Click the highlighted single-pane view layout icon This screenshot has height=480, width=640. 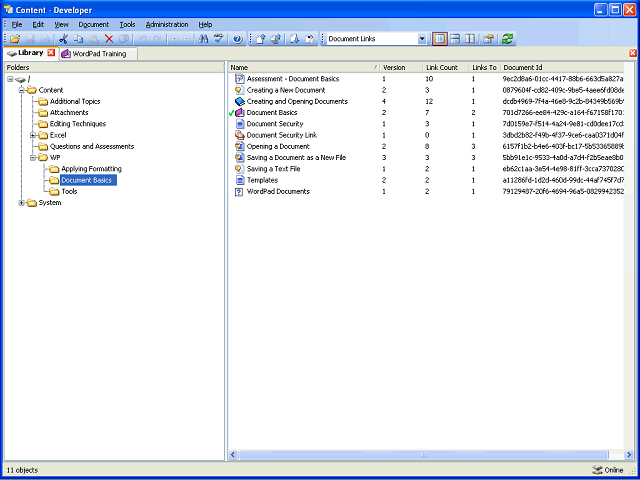tap(440, 39)
